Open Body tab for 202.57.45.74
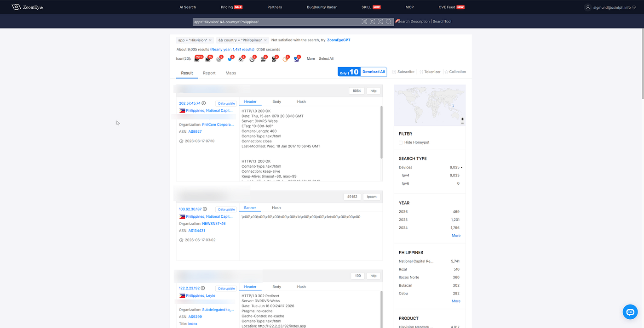 (276, 102)
